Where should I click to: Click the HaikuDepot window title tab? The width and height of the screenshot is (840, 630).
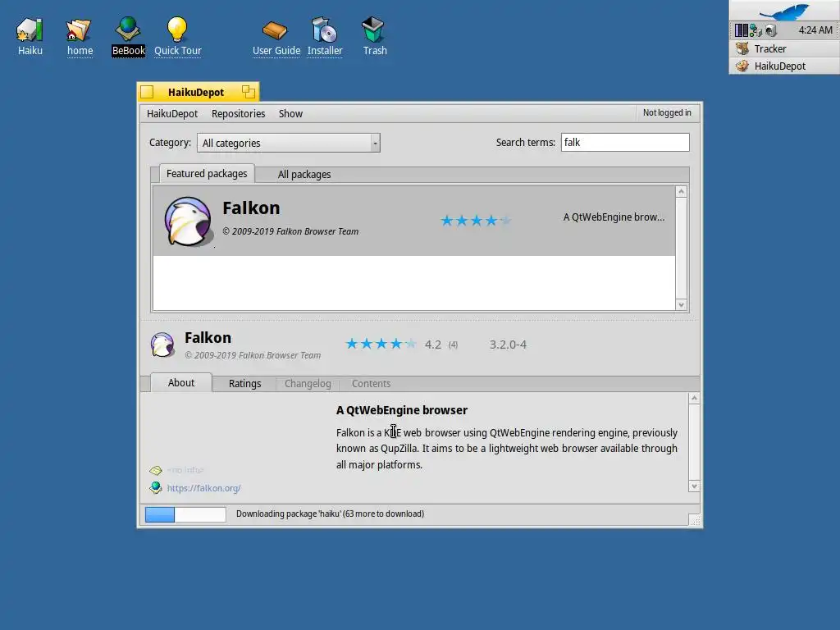click(196, 92)
